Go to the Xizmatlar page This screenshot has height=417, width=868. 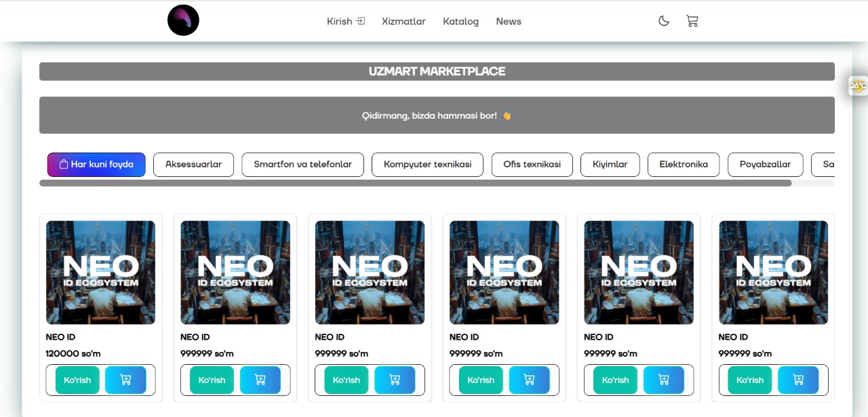click(403, 21)
